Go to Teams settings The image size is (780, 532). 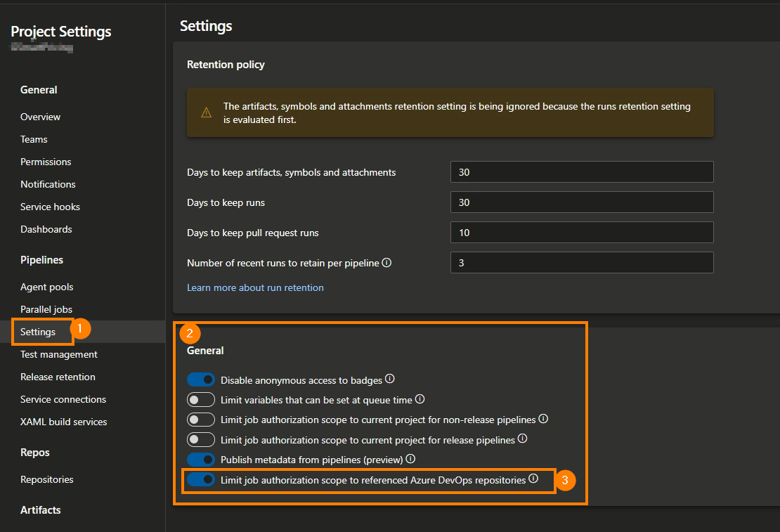pos(34,139)
